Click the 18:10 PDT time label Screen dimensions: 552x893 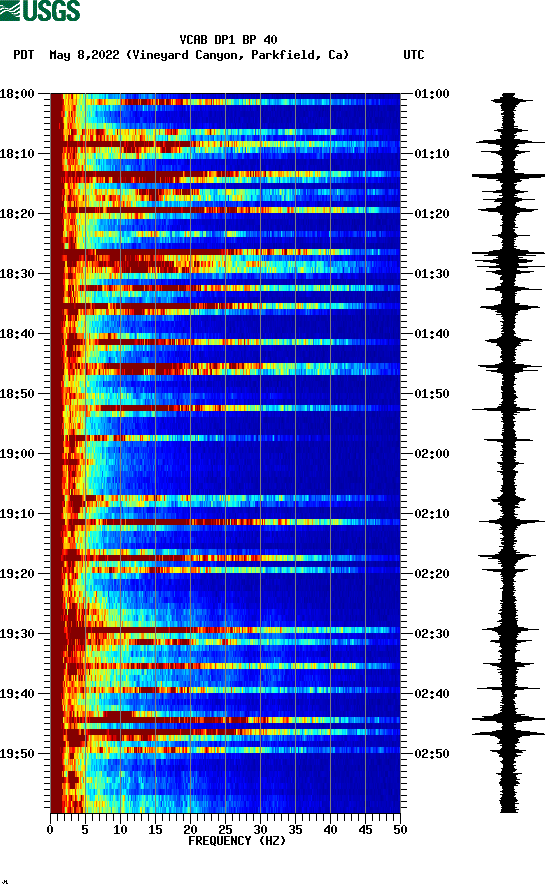[x=17, y=154]
